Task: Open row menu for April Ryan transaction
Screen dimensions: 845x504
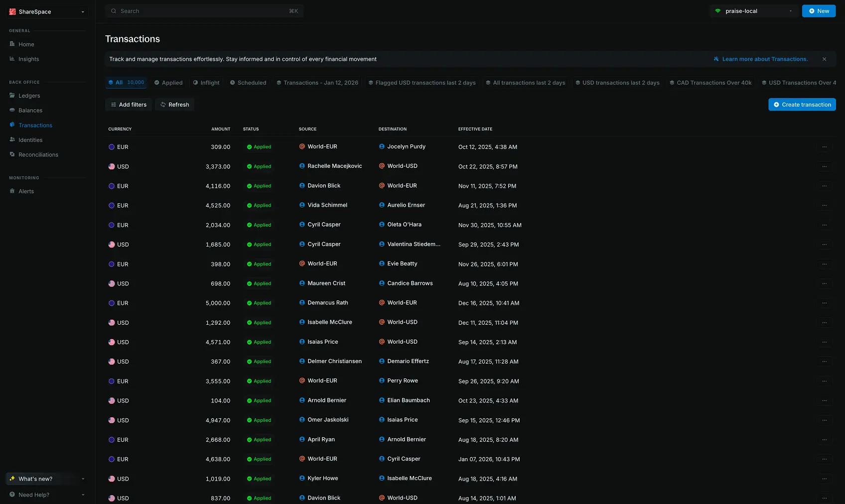Action: point(824,440)
